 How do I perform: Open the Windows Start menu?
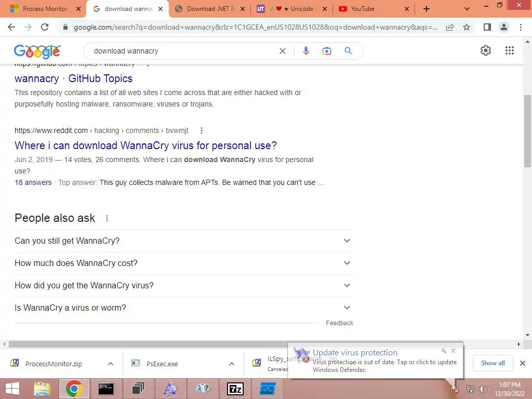pos(12,389)
